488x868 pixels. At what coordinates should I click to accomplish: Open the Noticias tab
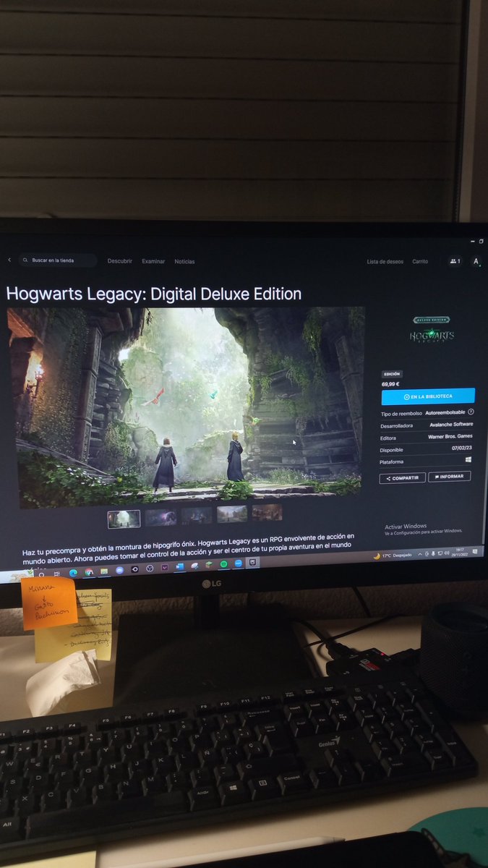pos(184,261)
